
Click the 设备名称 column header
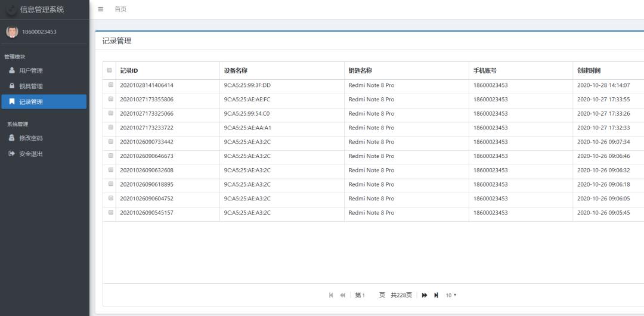(x=236, y=70)
